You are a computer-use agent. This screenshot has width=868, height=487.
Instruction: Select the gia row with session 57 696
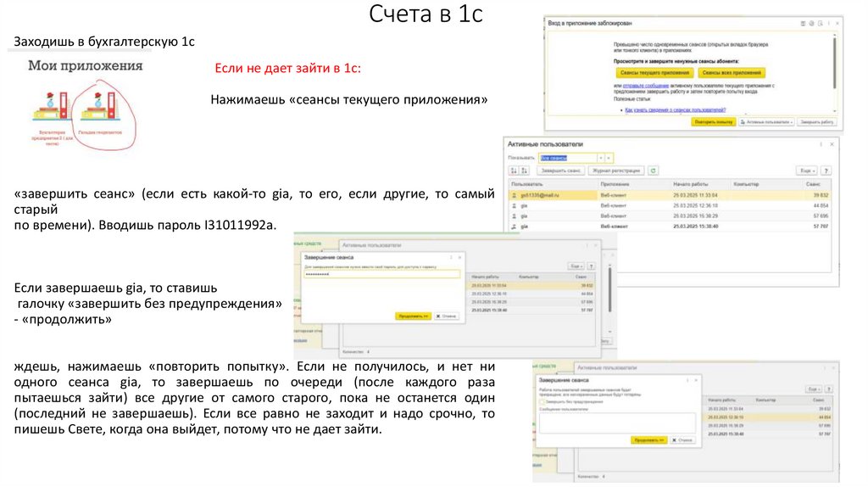tap(670, 216)
